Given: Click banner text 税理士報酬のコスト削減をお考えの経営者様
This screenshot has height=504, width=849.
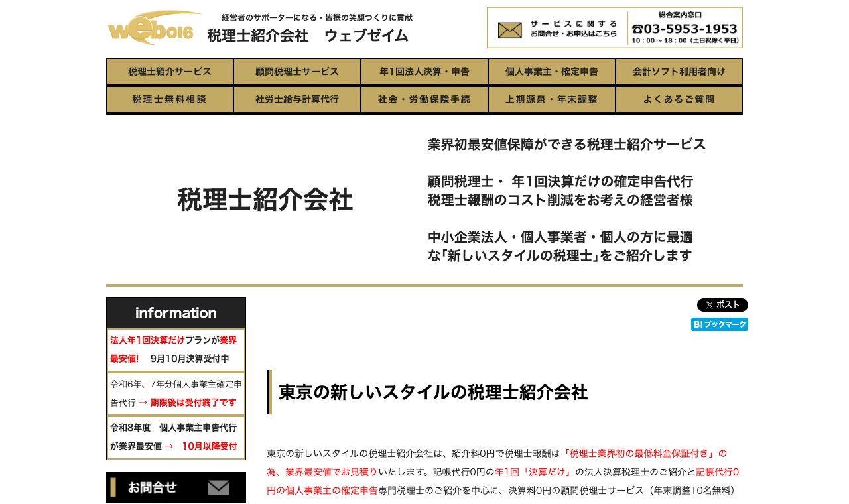Looking at the screenshot, I should (560, 200).
